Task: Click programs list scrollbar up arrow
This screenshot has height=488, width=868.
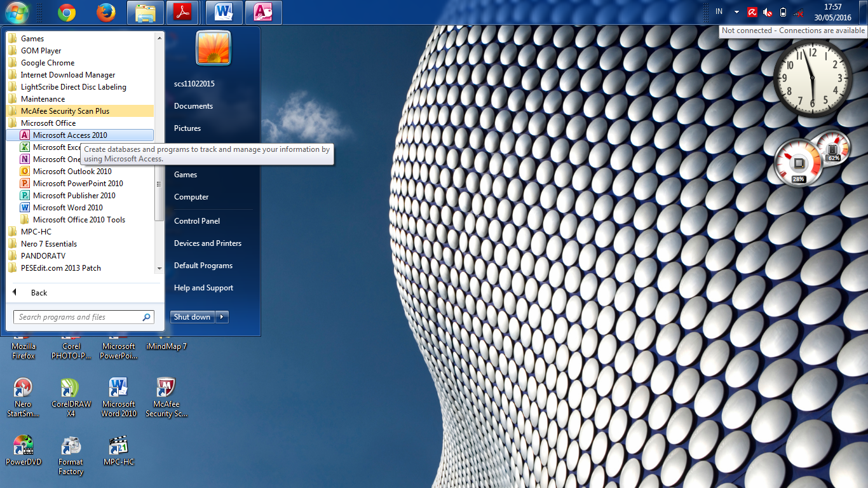Action: point(159,37)
